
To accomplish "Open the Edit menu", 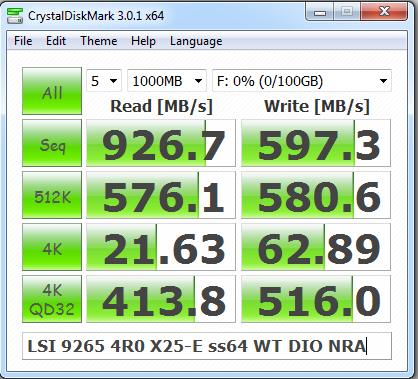I will (56, 41).
